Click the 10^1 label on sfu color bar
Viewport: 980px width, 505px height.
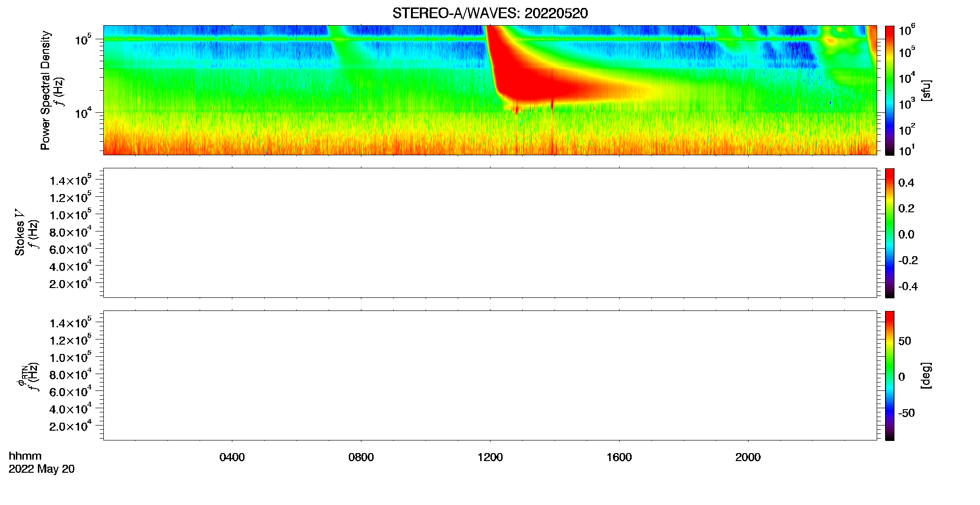pos(907,151)
